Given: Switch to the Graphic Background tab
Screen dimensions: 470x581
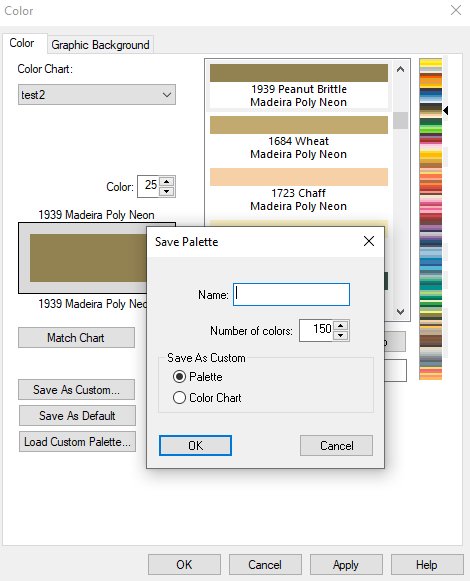Looking at the screenshot, I should pyautogui.click(x=100, y=45).
